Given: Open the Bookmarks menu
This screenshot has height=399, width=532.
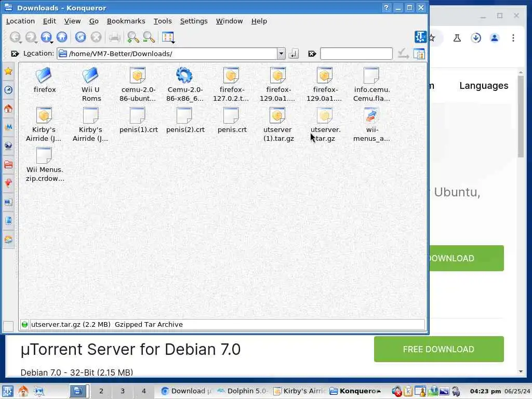Looking at the screenshot, I should [x=126, y=21].
